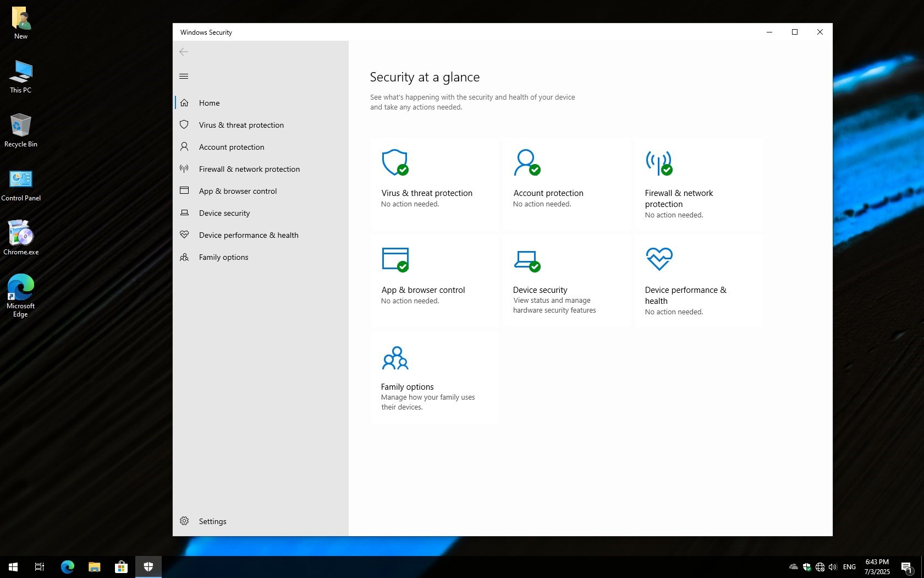This screenshot has height=578, width=924.
Task: Select Home in the sidebar
Action: point(209,103)
